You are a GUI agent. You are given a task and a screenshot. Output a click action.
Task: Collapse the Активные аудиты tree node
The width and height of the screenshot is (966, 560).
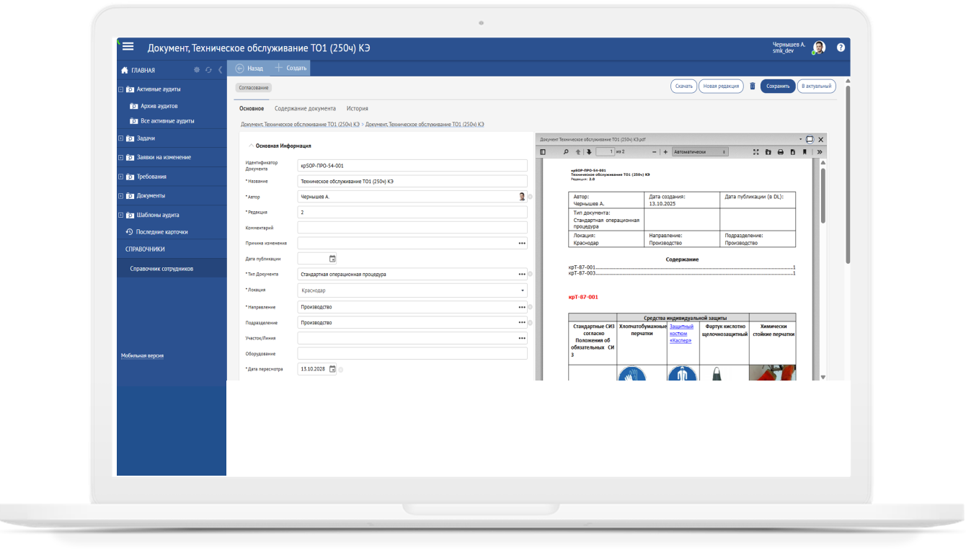click(120, 89)
